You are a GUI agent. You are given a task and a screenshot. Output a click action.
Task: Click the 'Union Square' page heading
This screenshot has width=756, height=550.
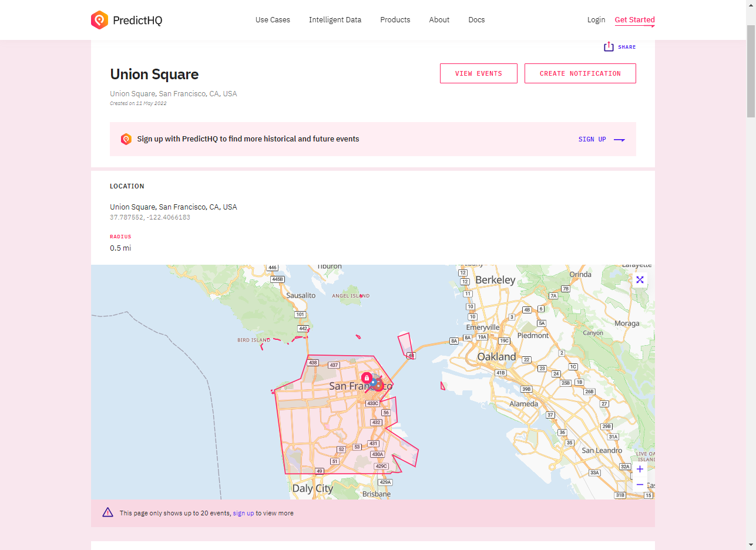click(x=154, y=75)
